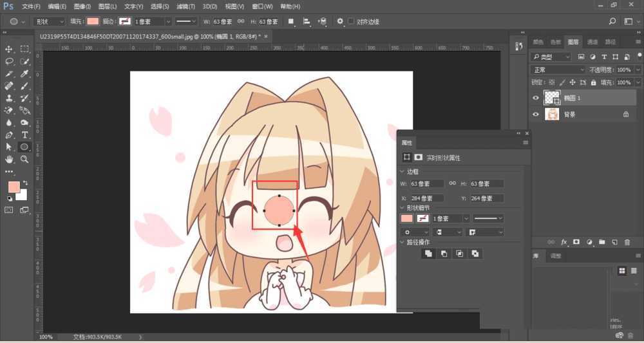This screenshot has width=644, height=343.
Task: Click the delete layer trash icon
Action: click(627, 243)
